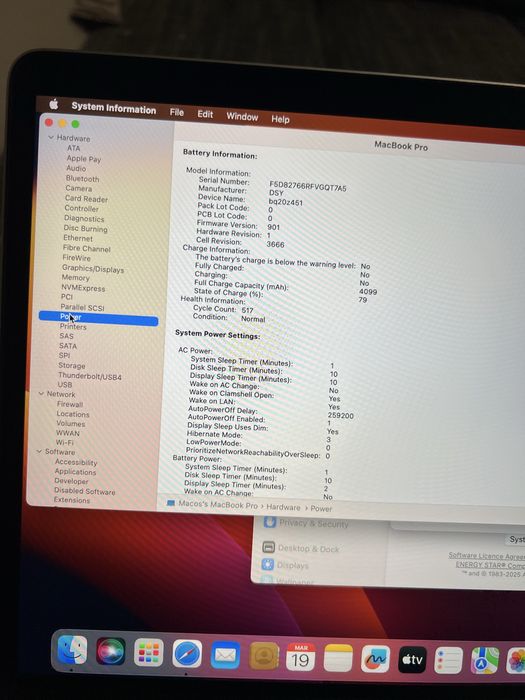Select PCI in the sidebar
The image size is (525, 700).
[x=67, y=297]
